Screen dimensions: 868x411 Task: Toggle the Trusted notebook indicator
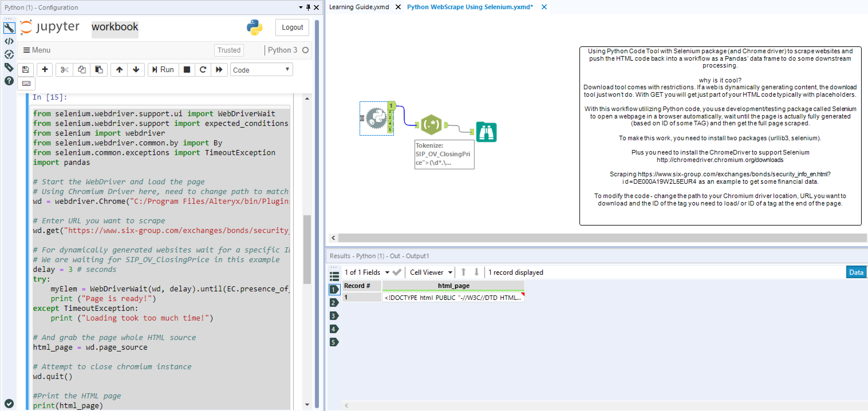coord(229,50)
